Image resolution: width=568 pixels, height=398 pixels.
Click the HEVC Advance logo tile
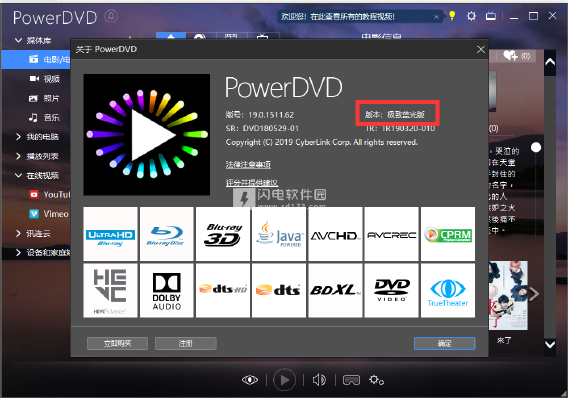(x=110, y=290)
